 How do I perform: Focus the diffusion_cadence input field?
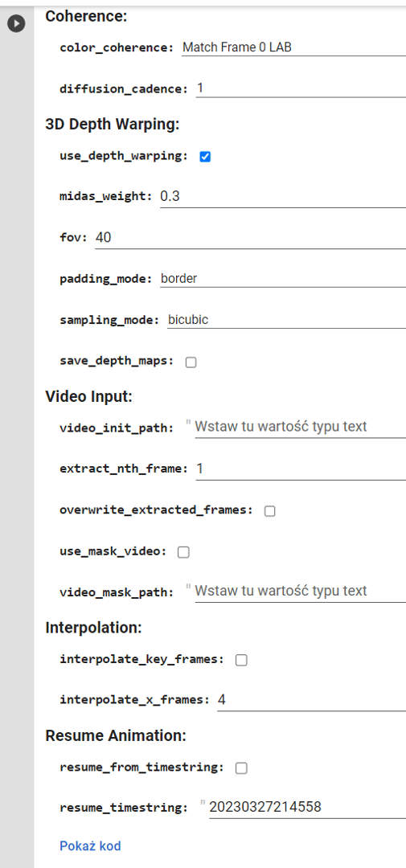click(301, 88)
